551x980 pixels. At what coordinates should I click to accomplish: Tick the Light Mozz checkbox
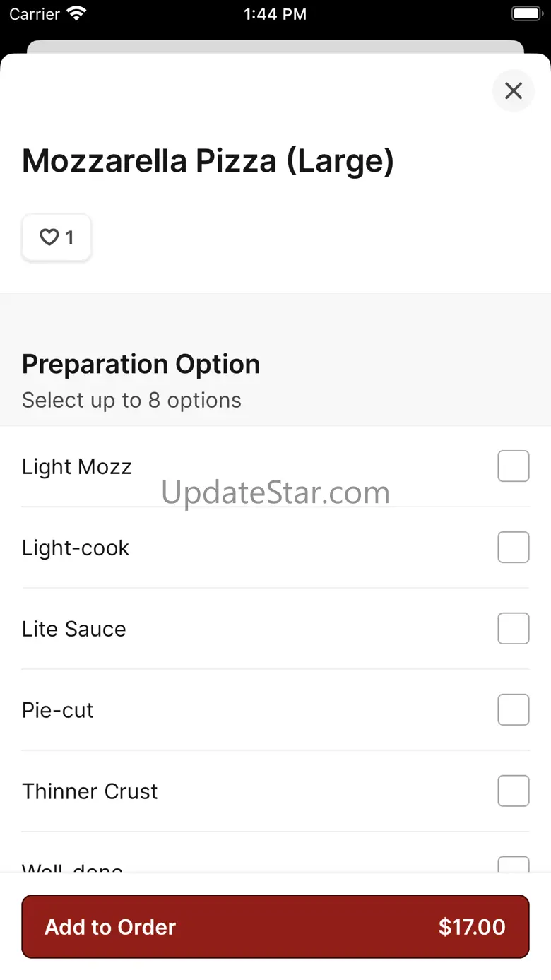514,466
